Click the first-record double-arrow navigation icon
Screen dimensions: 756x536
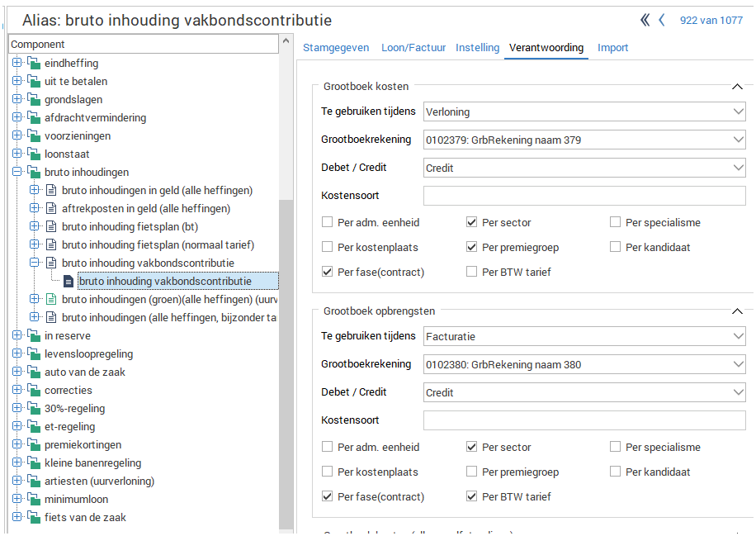coord(645,20)
